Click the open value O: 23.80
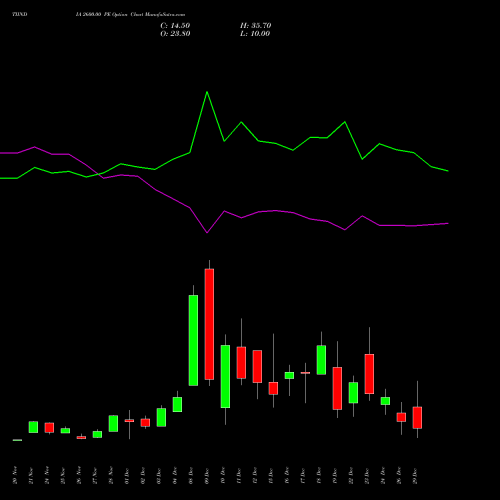The height and width of the screenshot is (500, 500). [x=175, y=34]
